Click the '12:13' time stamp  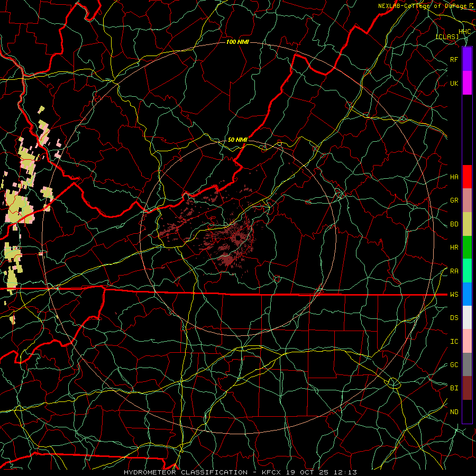345,472
